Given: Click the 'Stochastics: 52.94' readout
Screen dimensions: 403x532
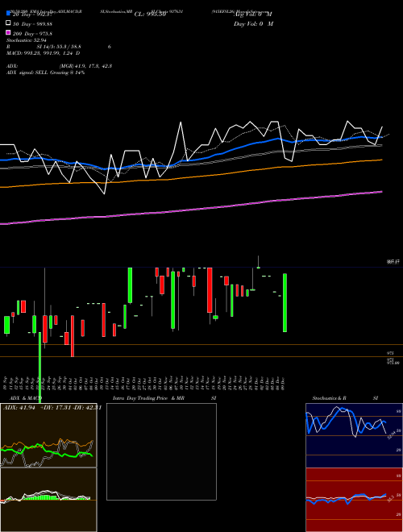Looking at the screenshot, I should [x=26, y=40].
